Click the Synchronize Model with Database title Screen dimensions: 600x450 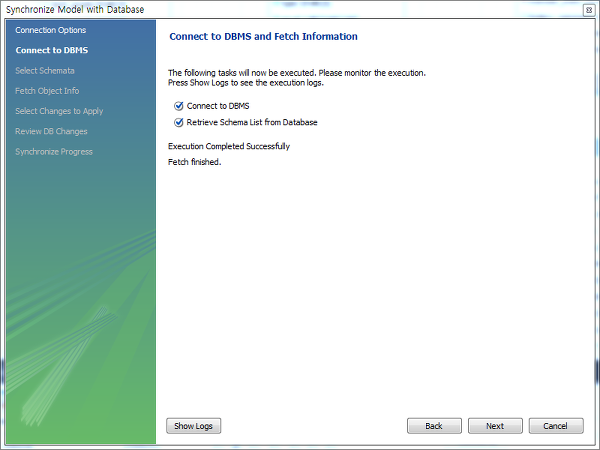[x=75, y=10]
